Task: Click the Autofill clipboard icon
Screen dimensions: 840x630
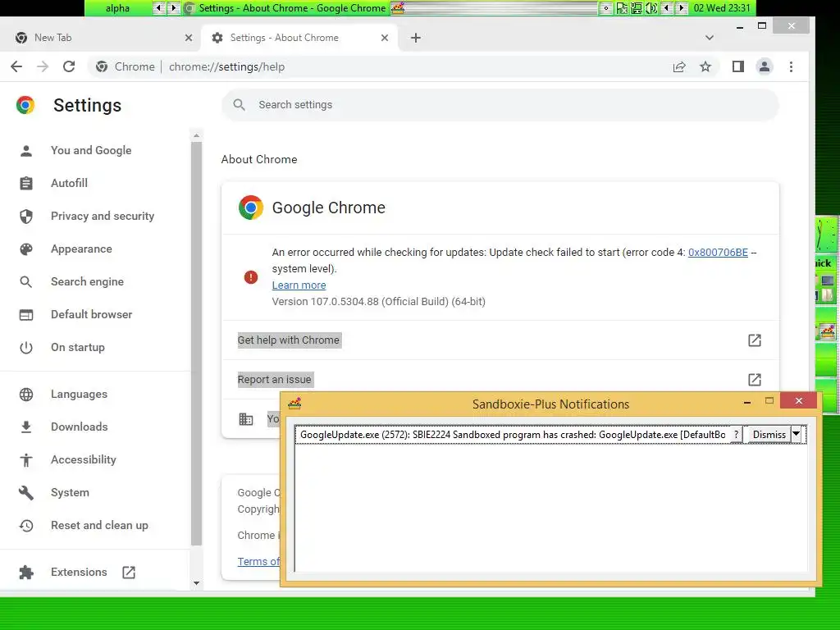Action: 25,183
